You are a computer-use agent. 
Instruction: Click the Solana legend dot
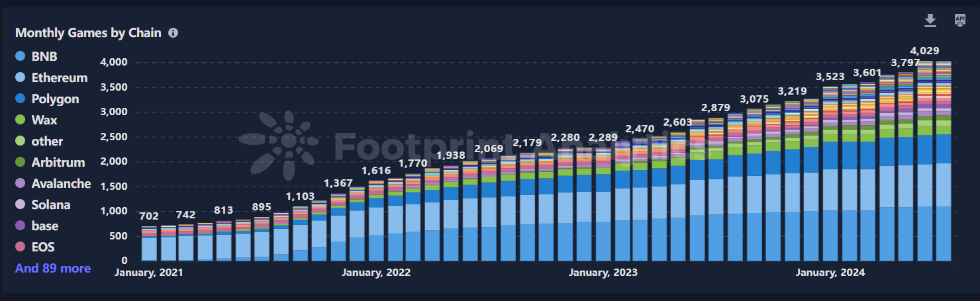tap(21, 205)
